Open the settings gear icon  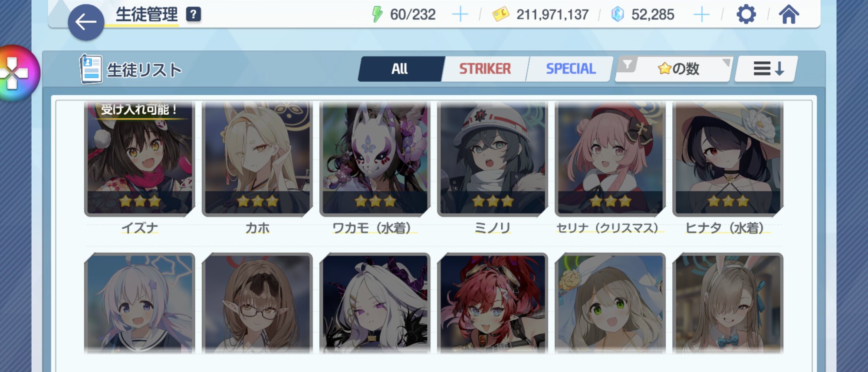[746, 14]
